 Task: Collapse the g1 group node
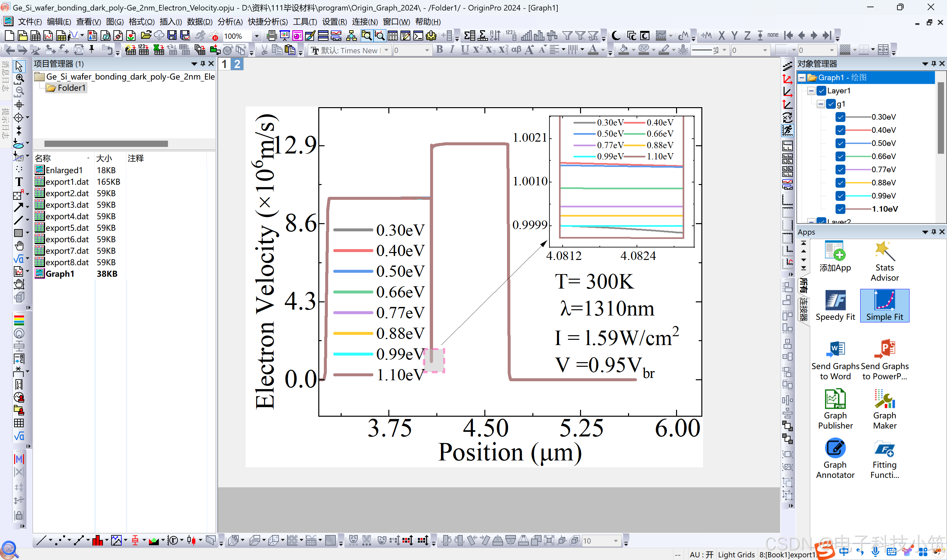point(820,104)
